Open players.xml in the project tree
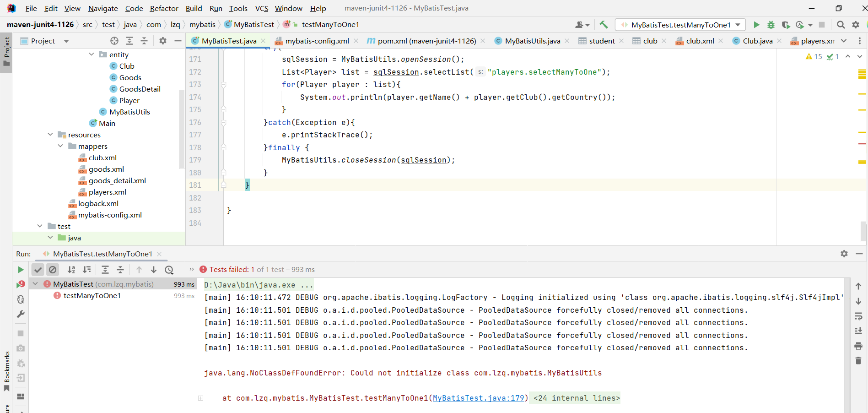This screenshot has width=868, height=413. [x=107, y=192]
